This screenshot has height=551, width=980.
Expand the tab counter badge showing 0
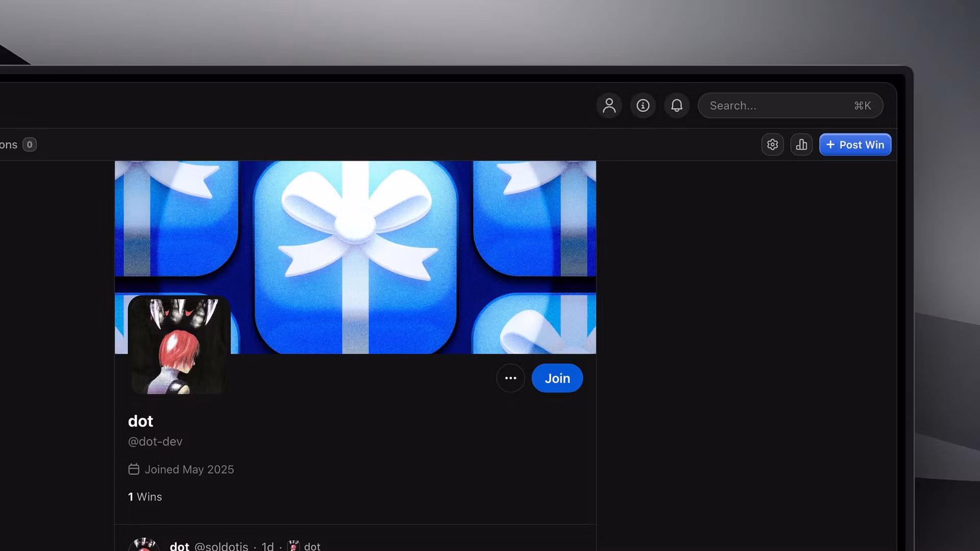point(30,144)
